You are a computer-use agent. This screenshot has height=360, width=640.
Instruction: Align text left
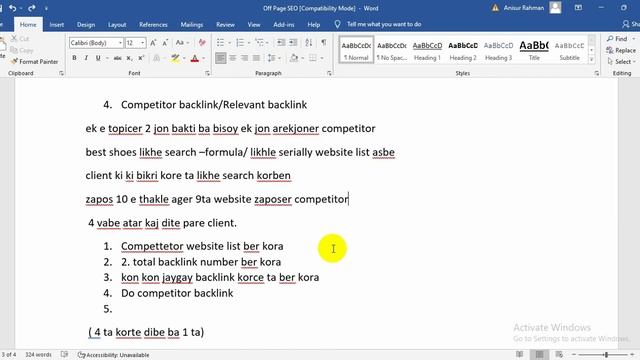(x=220, y=58)
